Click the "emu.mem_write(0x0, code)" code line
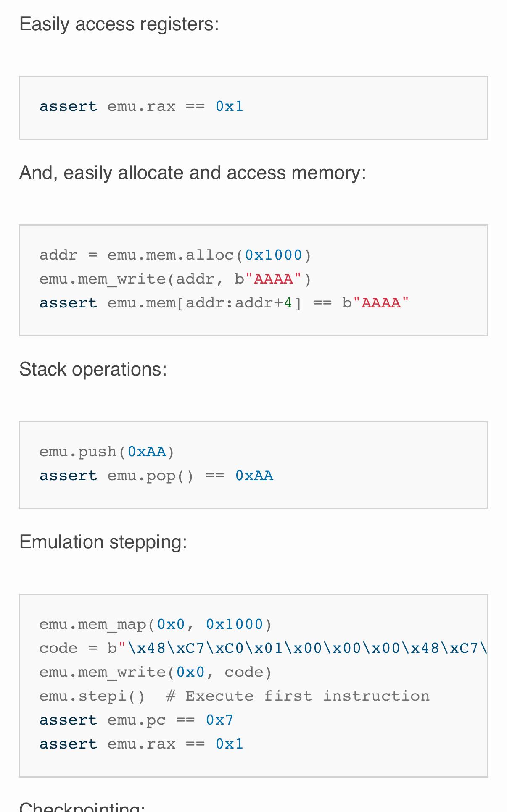507x812 pixels. [x=156, y=673]
